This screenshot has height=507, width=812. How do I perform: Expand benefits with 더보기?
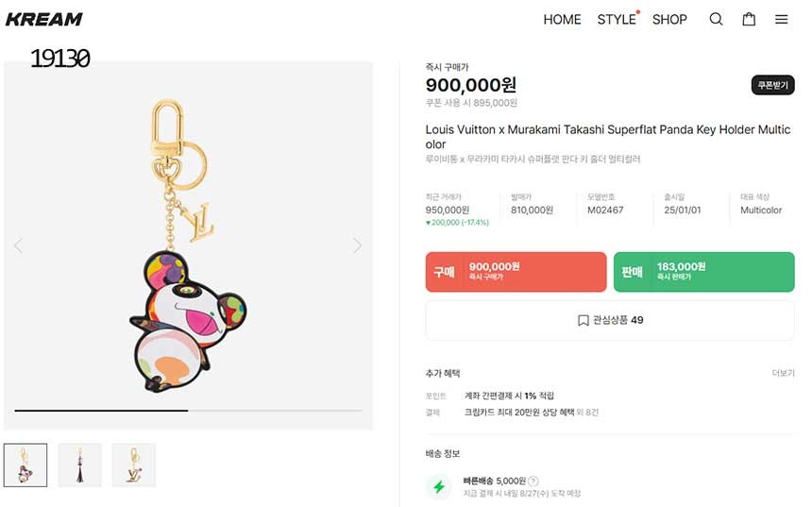[783, 373]
